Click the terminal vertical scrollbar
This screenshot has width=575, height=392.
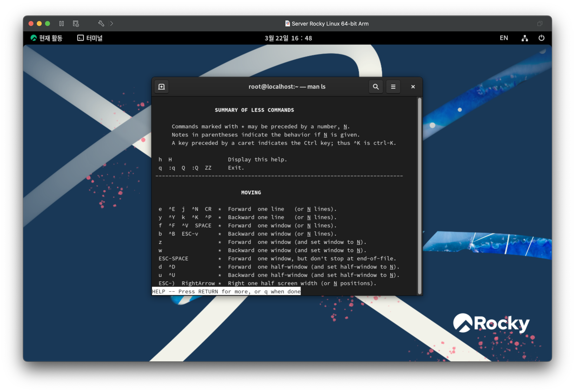pyautogui.click(x=419, y=195)
